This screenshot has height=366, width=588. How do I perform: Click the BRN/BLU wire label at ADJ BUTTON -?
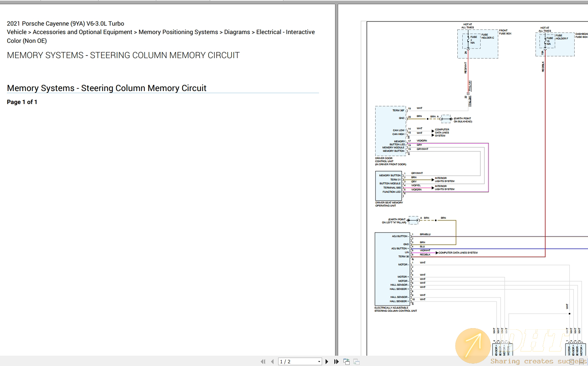(x=425, y=234)
